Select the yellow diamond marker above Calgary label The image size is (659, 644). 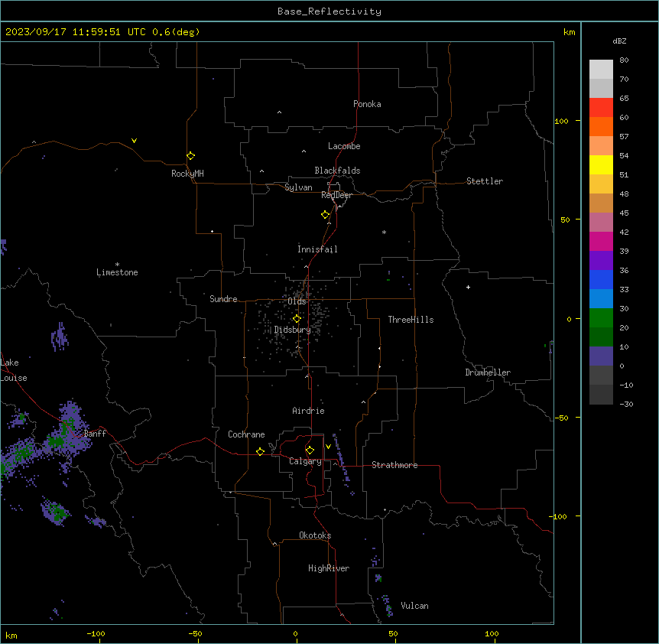(310, 450)
